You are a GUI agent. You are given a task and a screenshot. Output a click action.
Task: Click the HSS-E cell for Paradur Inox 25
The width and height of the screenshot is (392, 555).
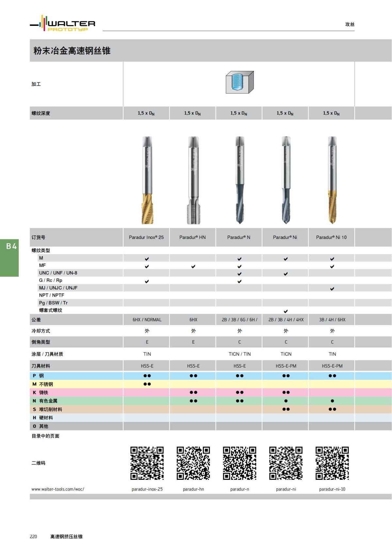[147, 366]
